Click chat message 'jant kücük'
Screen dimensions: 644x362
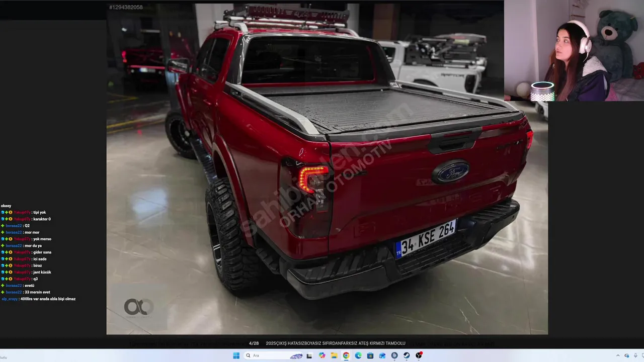coord(42,273)
